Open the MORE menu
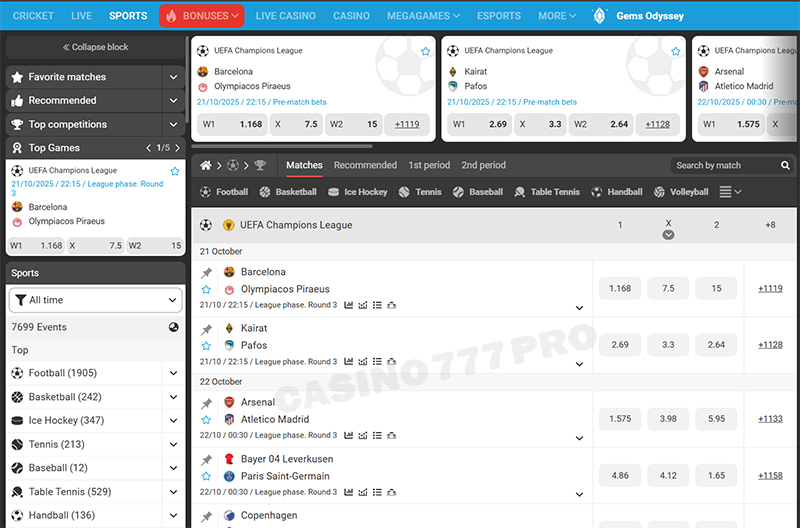 (557, 16)
